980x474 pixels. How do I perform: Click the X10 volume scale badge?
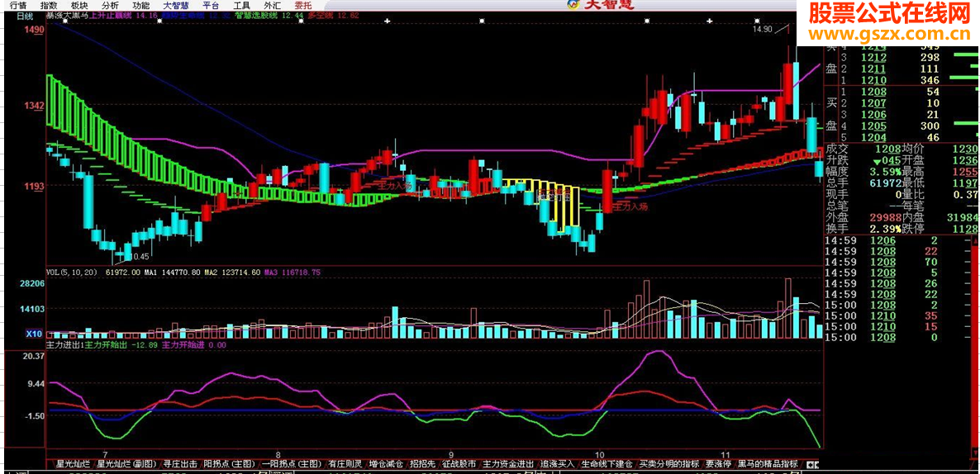[35, 334]
